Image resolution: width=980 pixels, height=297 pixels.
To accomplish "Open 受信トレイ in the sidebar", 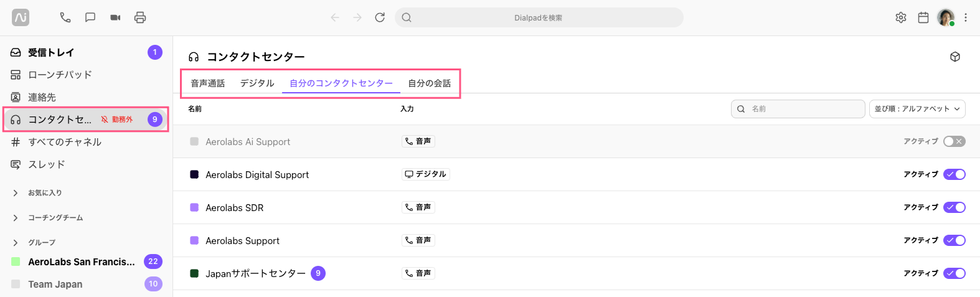I will 86,52.
